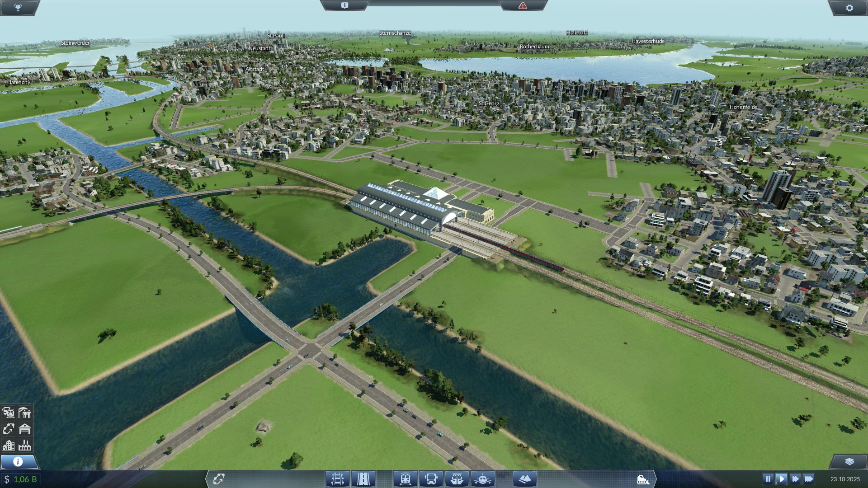Click the Steinwerder district label
Screen dimensions: 868x488
[x=75, y=43]
